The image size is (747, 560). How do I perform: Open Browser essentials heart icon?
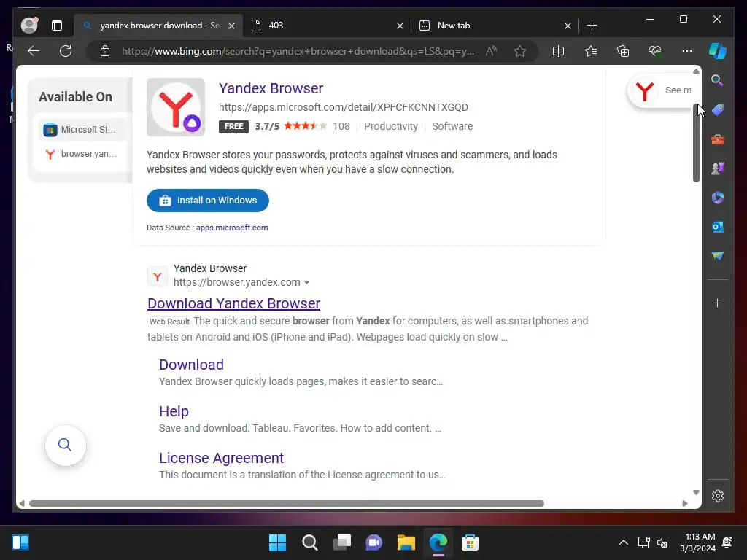point(655,51)
